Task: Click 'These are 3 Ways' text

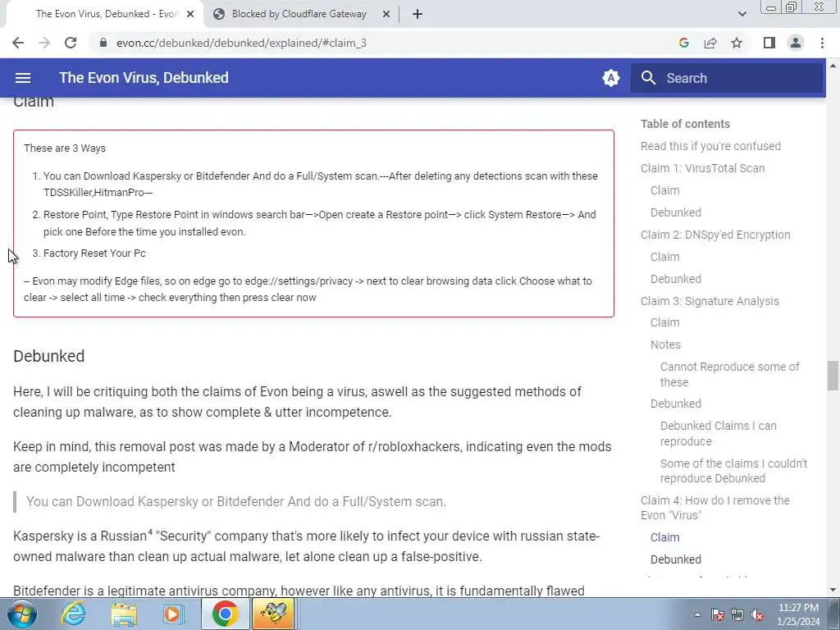Action: (64, 148)
